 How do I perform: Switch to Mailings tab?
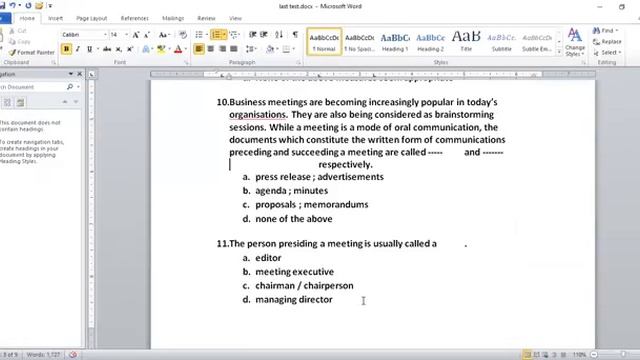pyautogui.click(x=173, y=18)
